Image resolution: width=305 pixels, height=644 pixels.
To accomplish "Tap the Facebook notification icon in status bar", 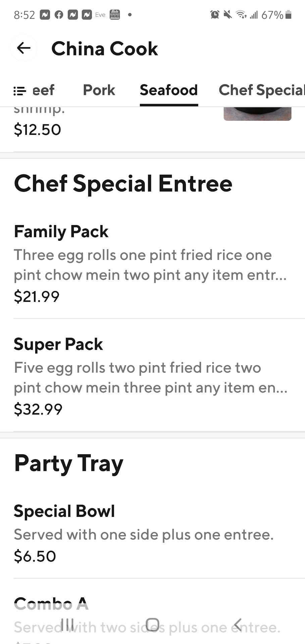I will [x=59, y=15].
